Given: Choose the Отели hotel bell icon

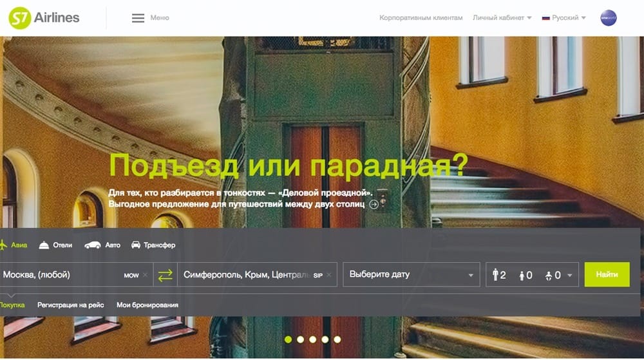Looking at the screenshot, I should (x=44, y=245).
